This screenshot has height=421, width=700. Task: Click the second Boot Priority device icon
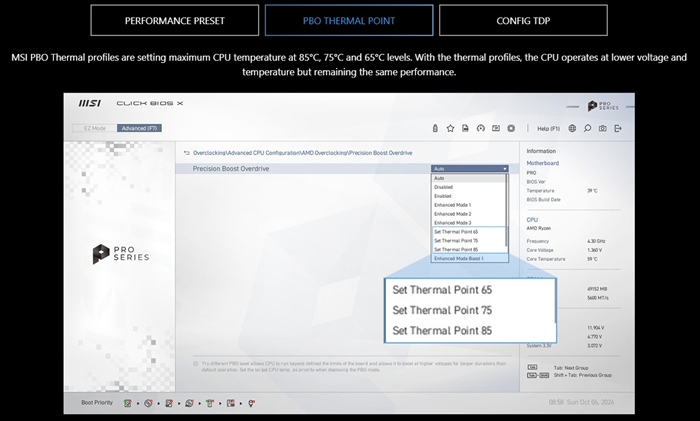pos(148,403)
